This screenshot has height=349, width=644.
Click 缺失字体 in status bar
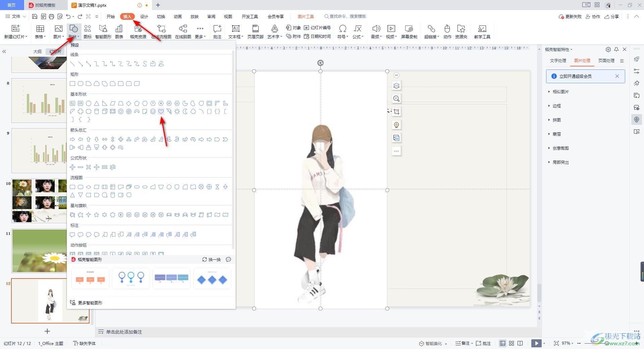point(85,343)
